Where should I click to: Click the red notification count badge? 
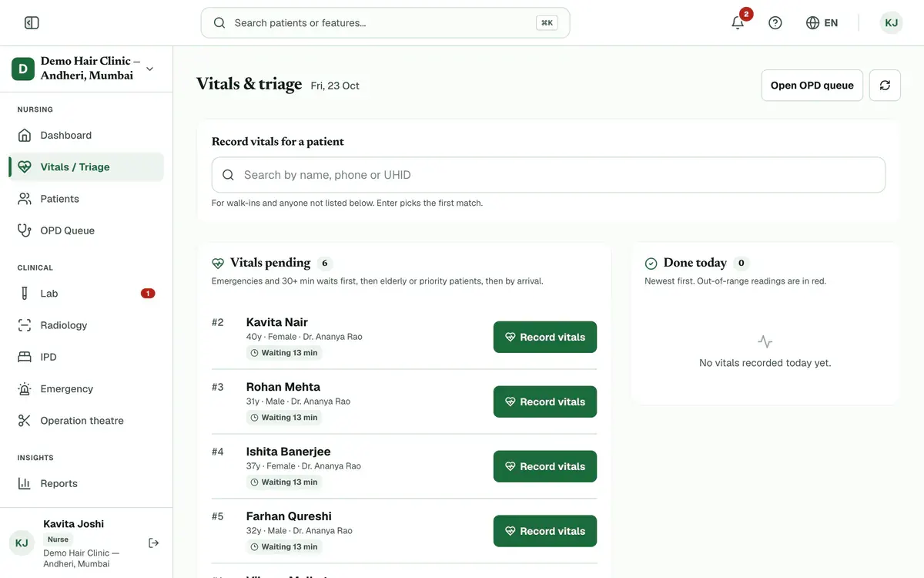(x=745, y=14)
